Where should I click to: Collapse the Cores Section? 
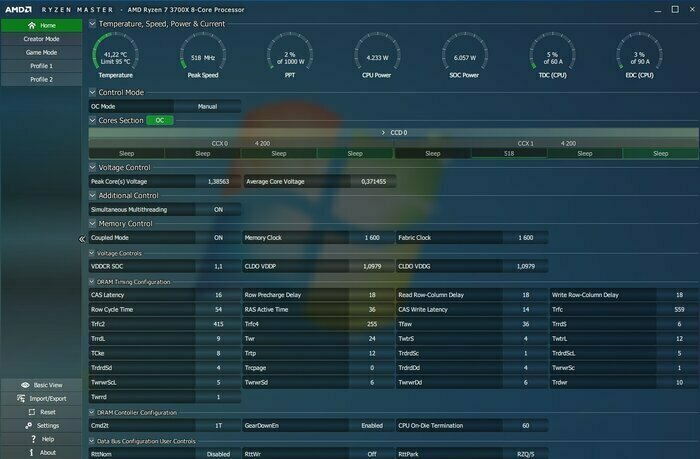point(92,120)
